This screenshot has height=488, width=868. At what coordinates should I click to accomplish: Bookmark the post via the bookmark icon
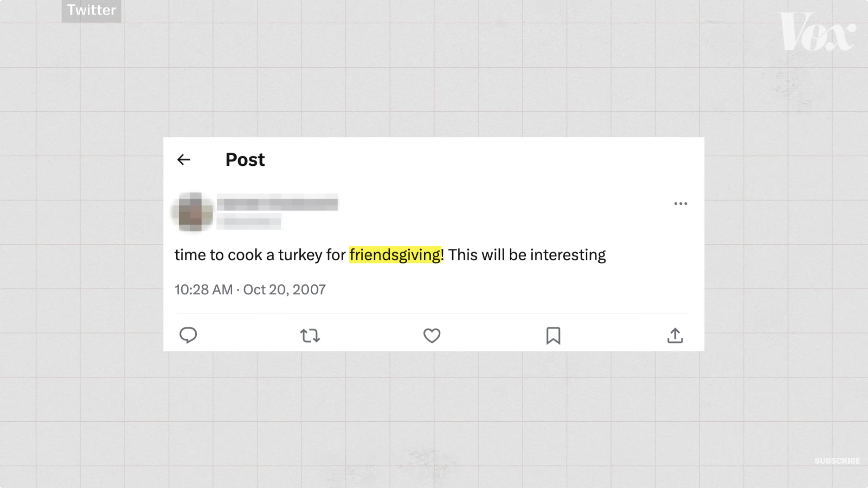pyautogui.click(x=553, y=335)
